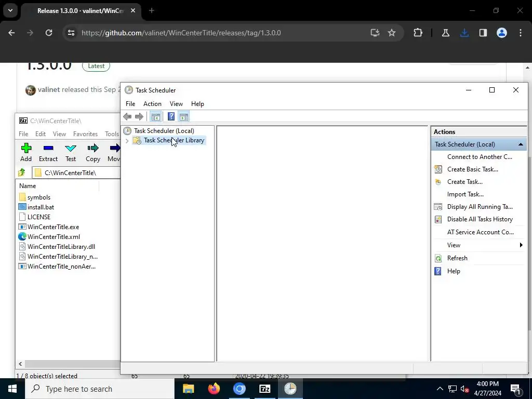This screenshot has height=399, width=532.
Task: Expand the Task Scheduler Library node
Action: coord(127,140)
